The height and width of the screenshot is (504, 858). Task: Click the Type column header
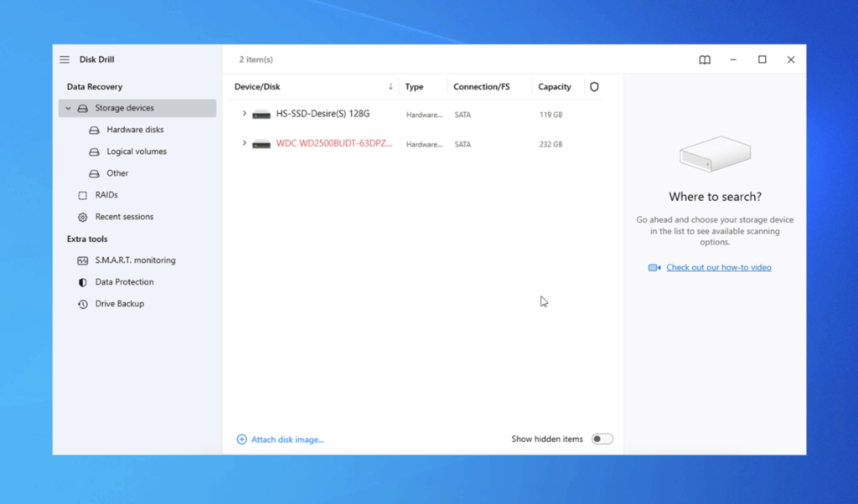414,87
